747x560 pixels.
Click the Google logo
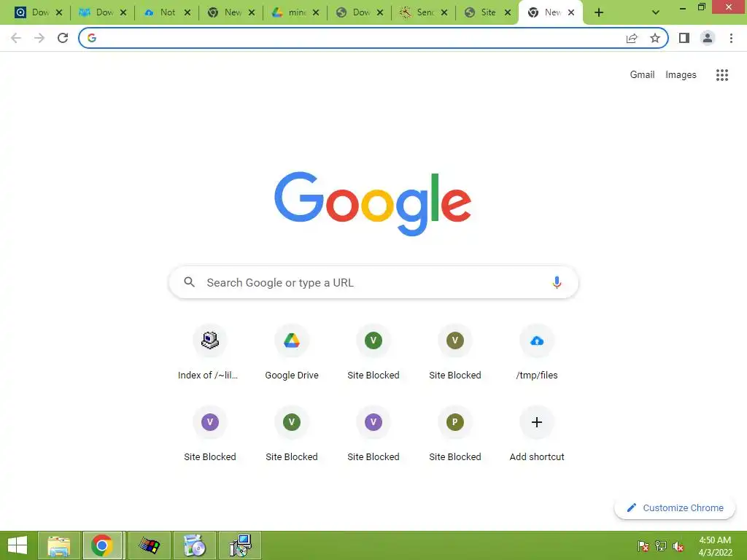pos(373,203)
